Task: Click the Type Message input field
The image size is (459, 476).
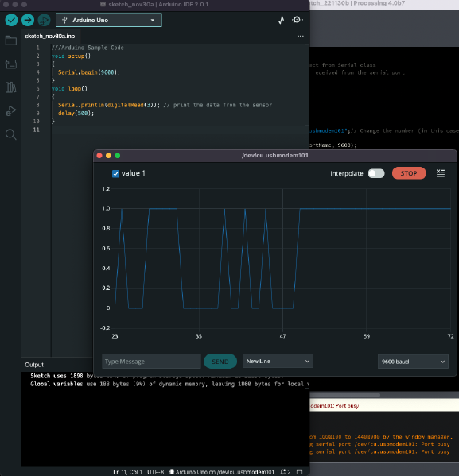Action: (151, 362)
